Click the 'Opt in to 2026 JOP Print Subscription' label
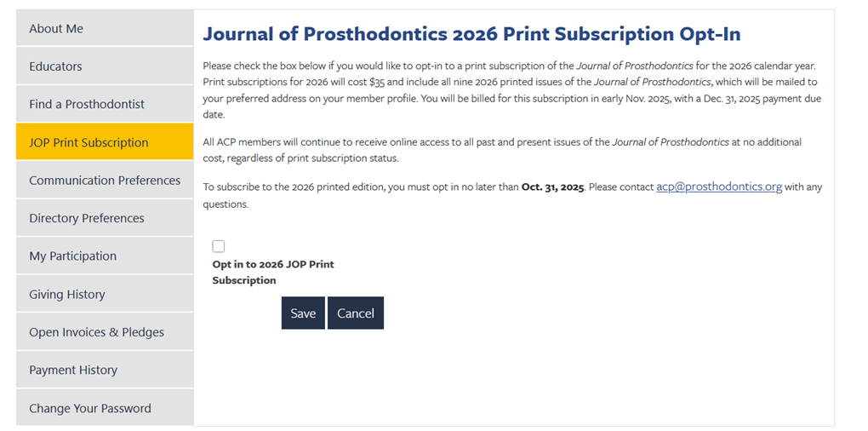 [272, 272]
